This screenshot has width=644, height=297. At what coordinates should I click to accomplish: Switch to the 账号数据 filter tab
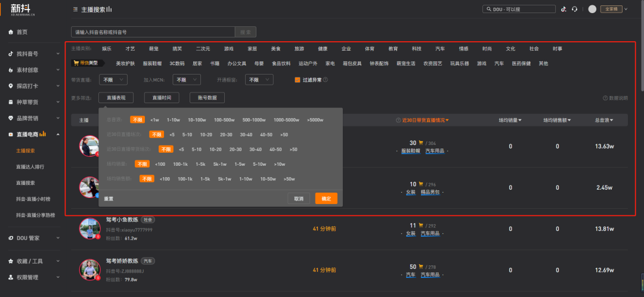(207, 98)
